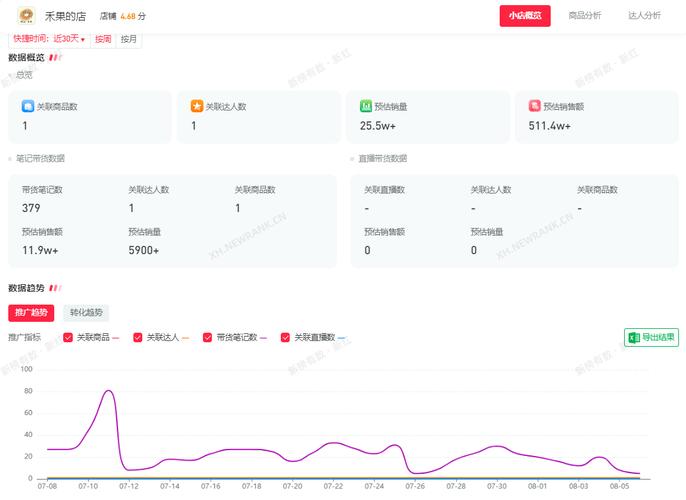The image size is (686, 500).
Task: Click the orange star 关联达人数 icon
Action: (x=197, y=106)
